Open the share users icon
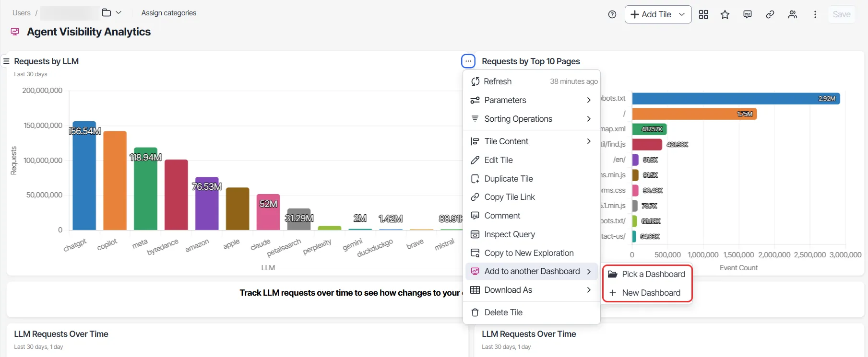This screenshot has width=868, height=357. pyautogui.click(x=793, y=14)
